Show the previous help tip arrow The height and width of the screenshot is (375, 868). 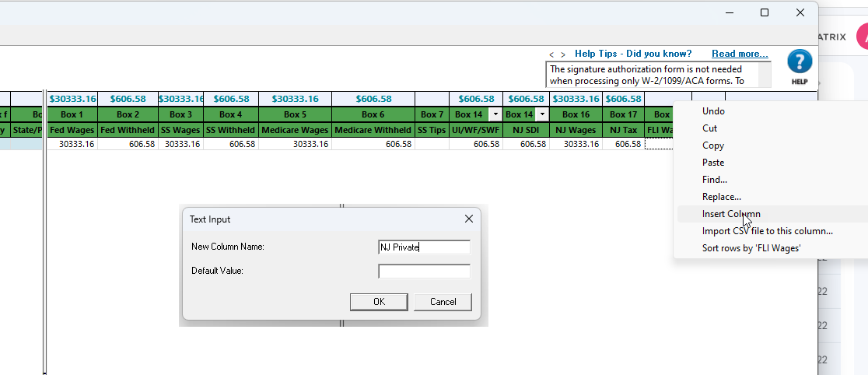click(551, 54)
